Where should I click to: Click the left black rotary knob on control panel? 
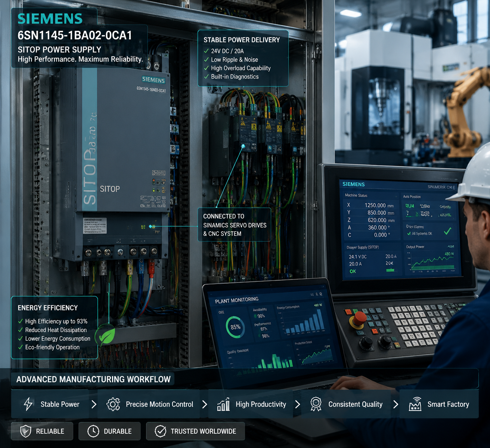tap(366, 343)
